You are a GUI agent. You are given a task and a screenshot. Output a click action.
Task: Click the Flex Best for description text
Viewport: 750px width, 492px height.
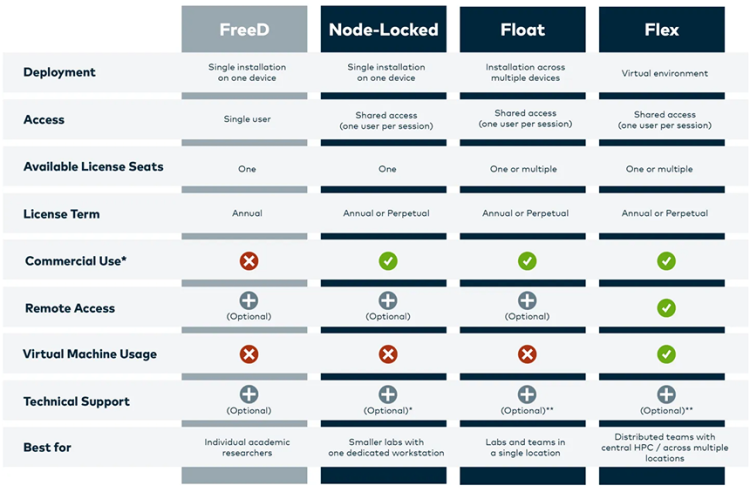664,448
